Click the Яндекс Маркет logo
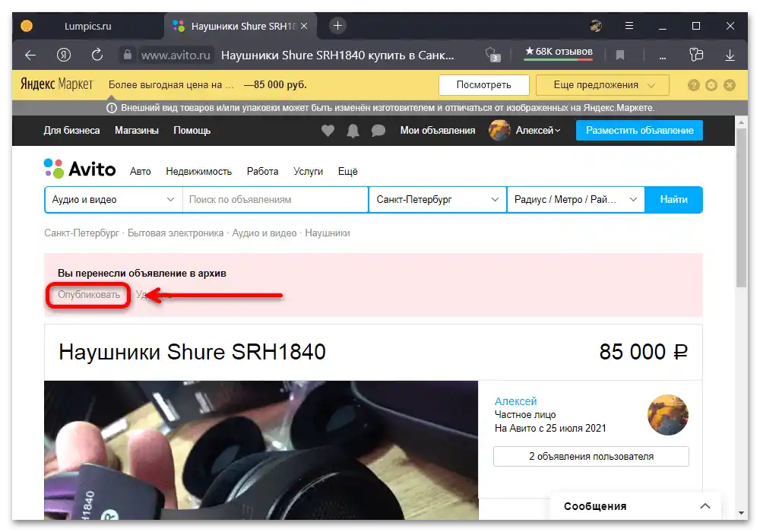This screenshot has width=760, height=532. tap(56, 84)
